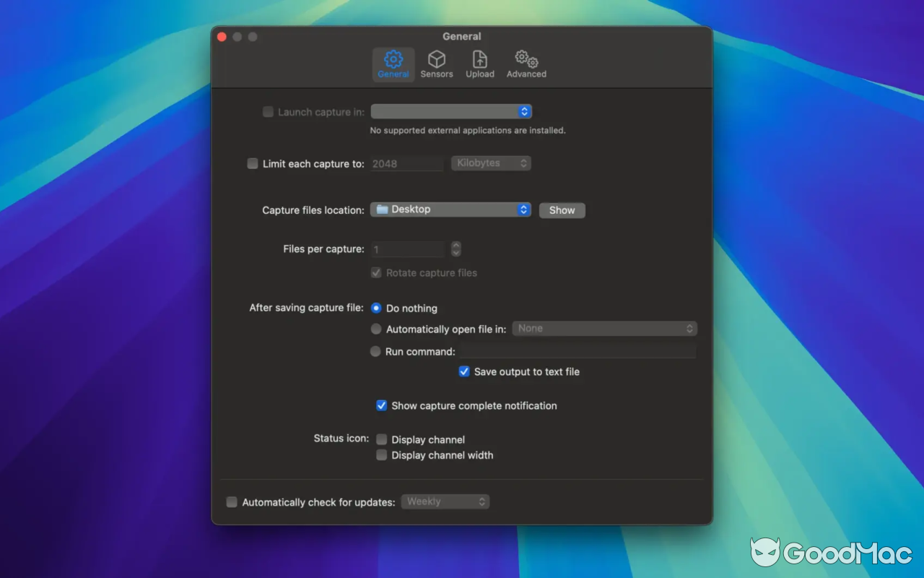924x578 pixels.
Task: Uncheck Rotate capture files
Action: click(375, 272)
